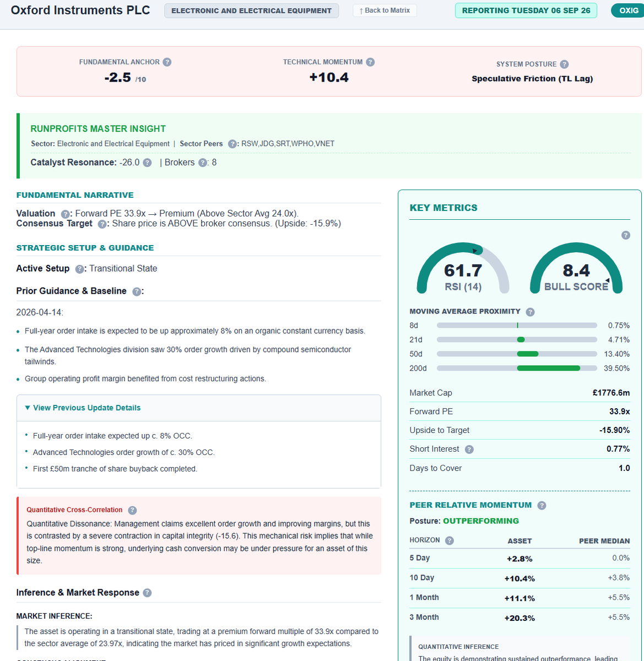Click the Electronic and Electrical Equipment tag
This screenshot has width=644, height=661.
[x=251, y=10]
